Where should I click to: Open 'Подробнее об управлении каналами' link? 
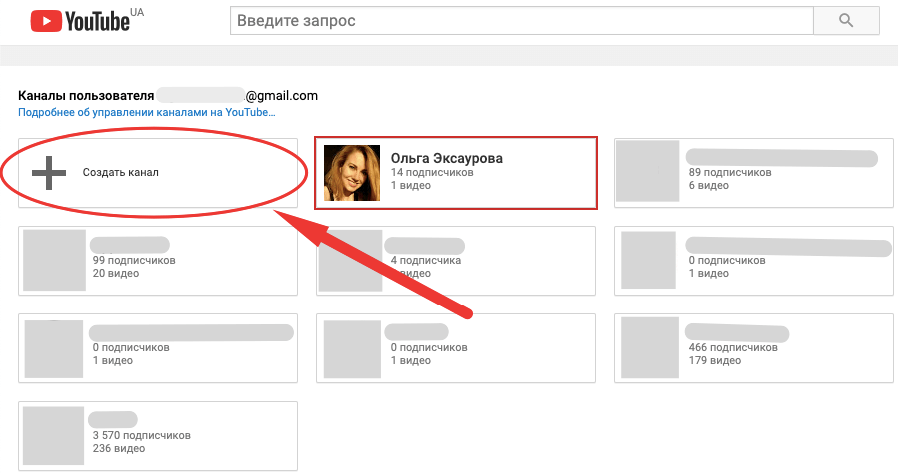147,112
